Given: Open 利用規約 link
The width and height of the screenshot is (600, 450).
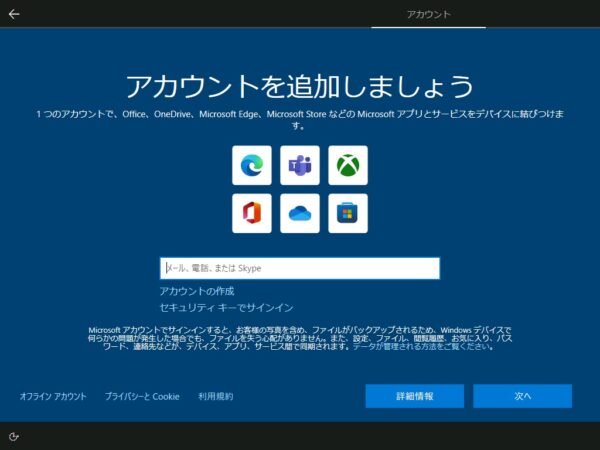Looking at the screenshot, I should coord(215,396).
